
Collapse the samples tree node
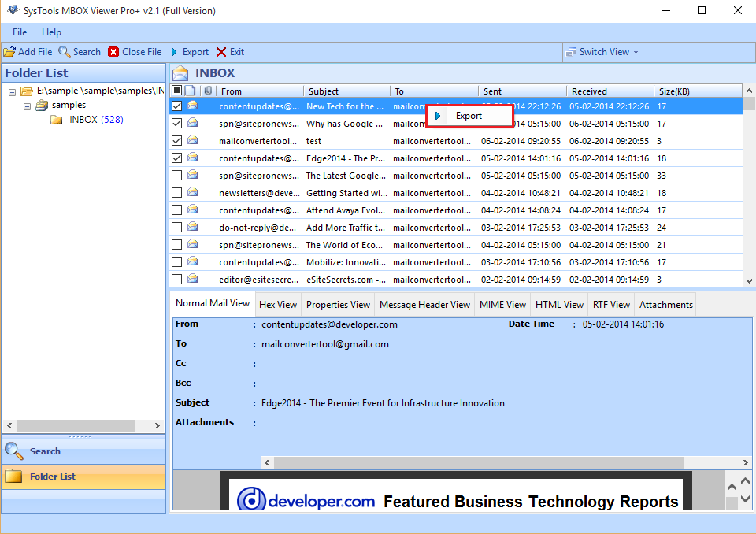pos(28,106)
